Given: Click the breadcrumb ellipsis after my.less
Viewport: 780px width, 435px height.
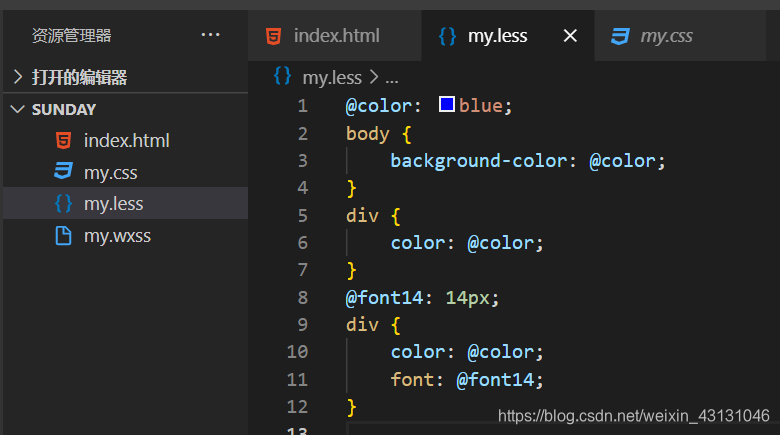Looking at the screenshot, I should click(x=392, y=79).
